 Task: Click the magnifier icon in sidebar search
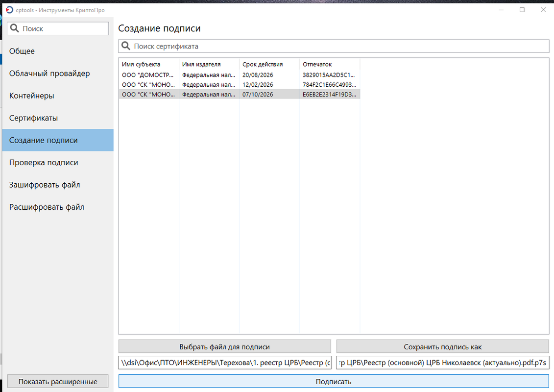[x=15, y=28]
